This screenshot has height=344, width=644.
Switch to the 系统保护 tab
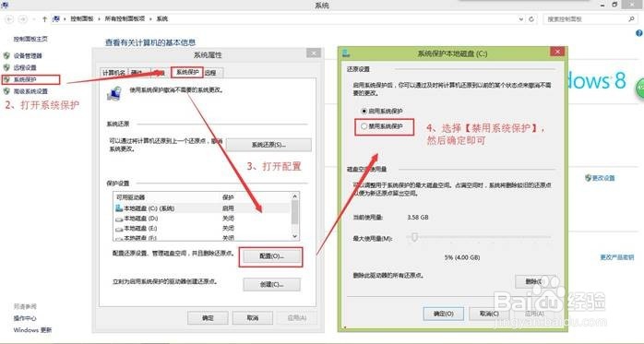coord(187,72)
